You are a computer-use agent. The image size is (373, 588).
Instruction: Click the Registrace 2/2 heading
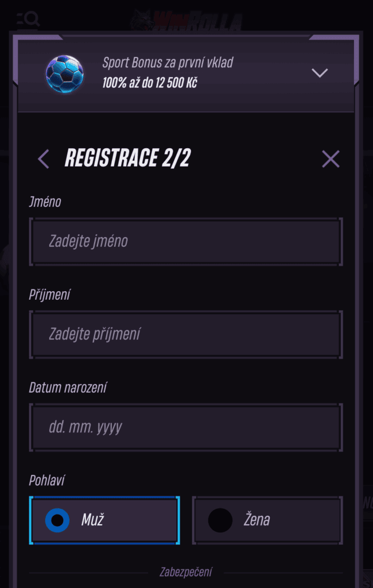tap(128, 158)
